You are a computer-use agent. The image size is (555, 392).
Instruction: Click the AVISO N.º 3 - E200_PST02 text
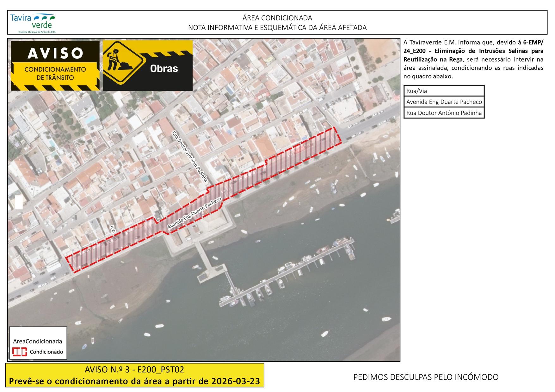(x=134, y=370)
